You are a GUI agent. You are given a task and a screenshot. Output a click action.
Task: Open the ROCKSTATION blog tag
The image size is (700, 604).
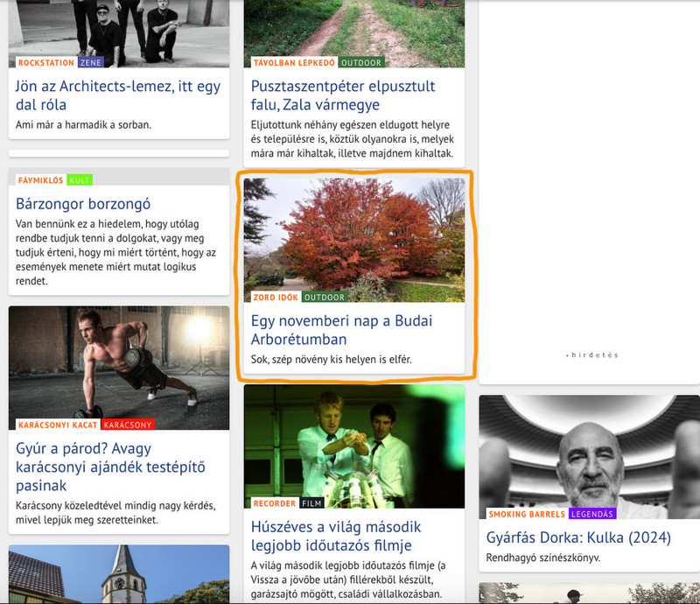46,62
